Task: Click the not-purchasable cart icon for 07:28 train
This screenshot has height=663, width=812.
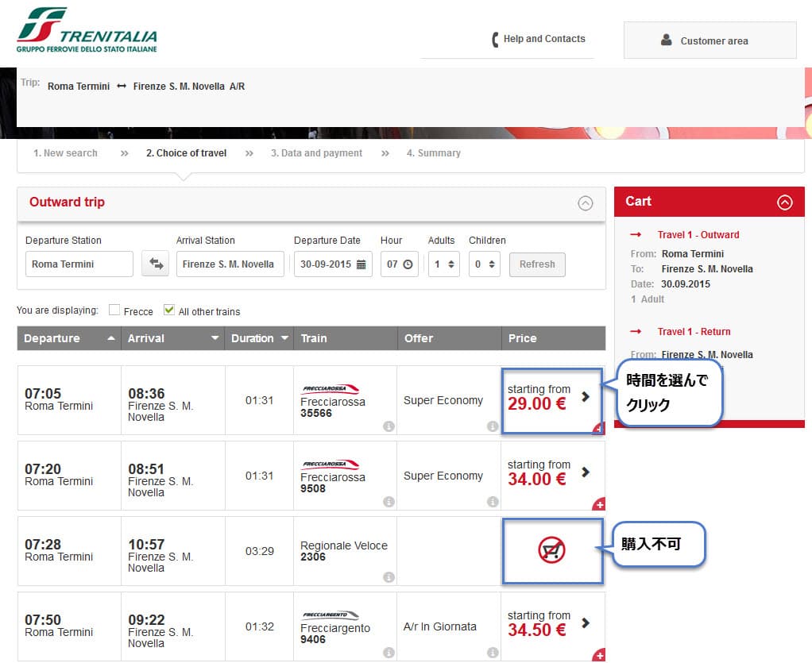Action: coord(551,550)
